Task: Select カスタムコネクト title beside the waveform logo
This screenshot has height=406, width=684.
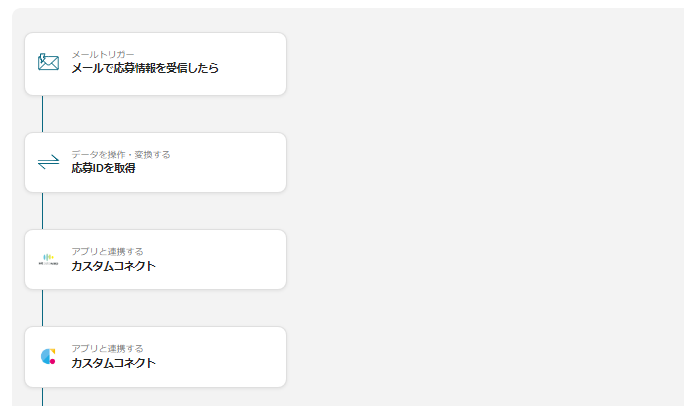Action: click(x=113, y=266)
